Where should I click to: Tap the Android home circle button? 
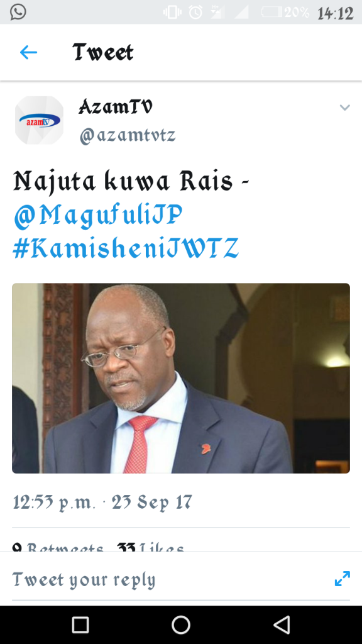pos(181,625)
